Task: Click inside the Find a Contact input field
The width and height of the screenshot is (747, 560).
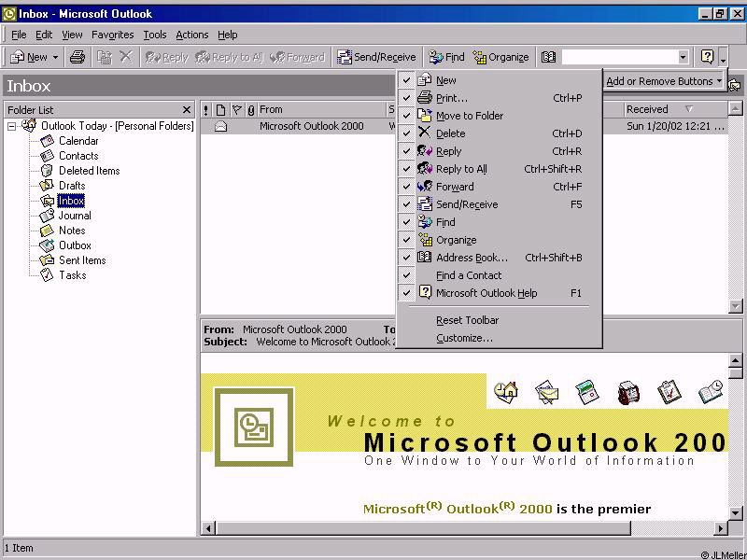Action: click(x=620, y=57)
